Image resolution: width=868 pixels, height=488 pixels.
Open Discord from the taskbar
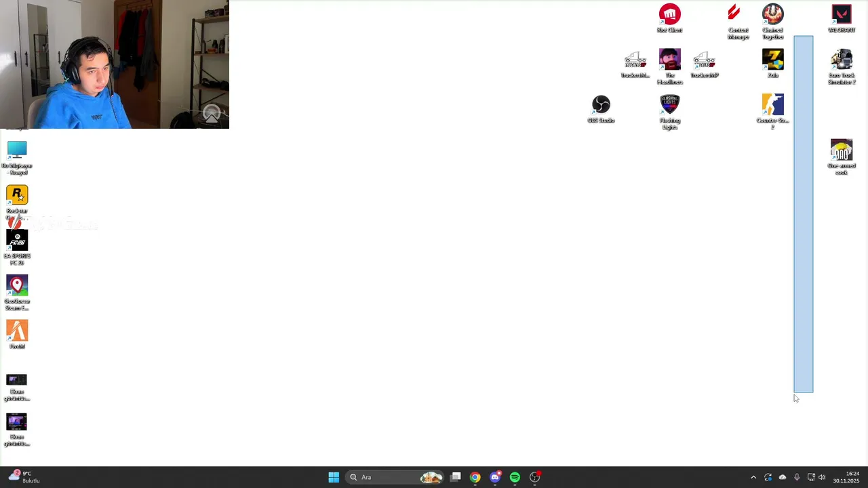(x=495, y=477)
